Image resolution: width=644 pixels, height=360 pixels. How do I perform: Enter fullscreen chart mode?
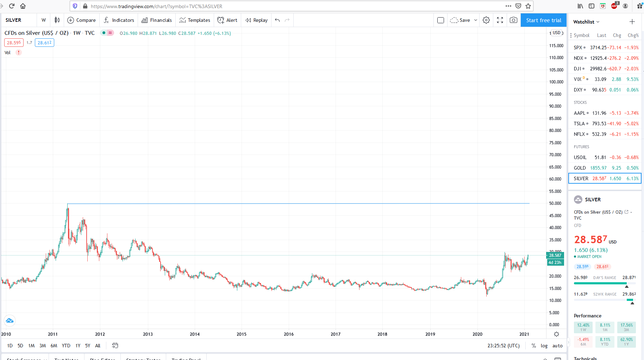click(500, 20)
